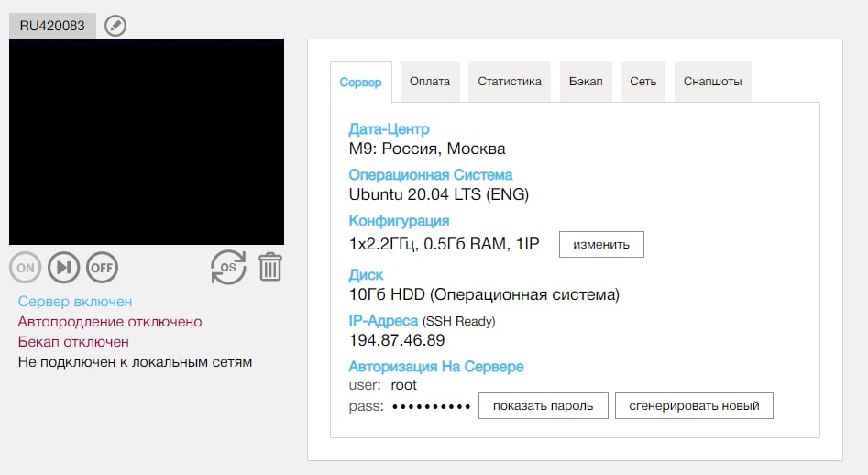This screenshot has height=475, width=868.
Task: Click the Операционная Система heading
Action: tap(430, 175)
